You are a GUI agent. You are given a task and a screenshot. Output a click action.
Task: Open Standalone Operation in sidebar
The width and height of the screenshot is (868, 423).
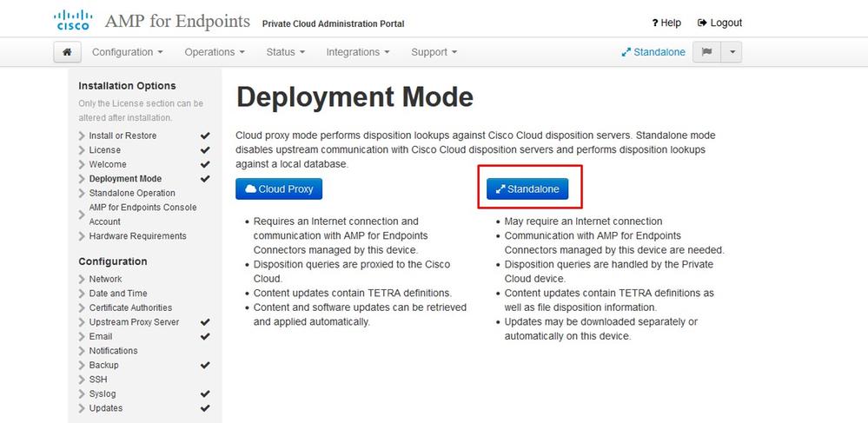pyautogui.click(x=132, y=193)
